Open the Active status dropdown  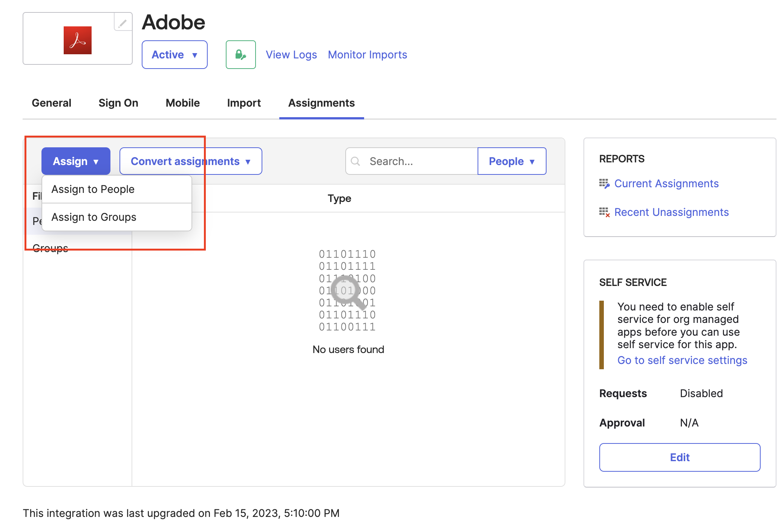175,55
